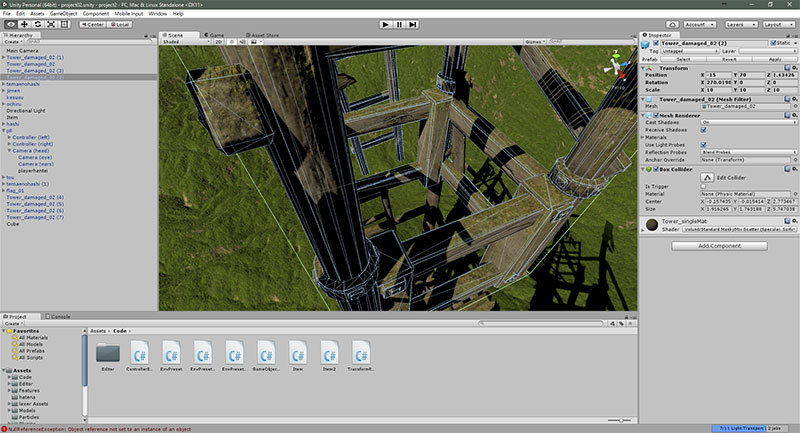Select the Rotate tool

point(37,24)
